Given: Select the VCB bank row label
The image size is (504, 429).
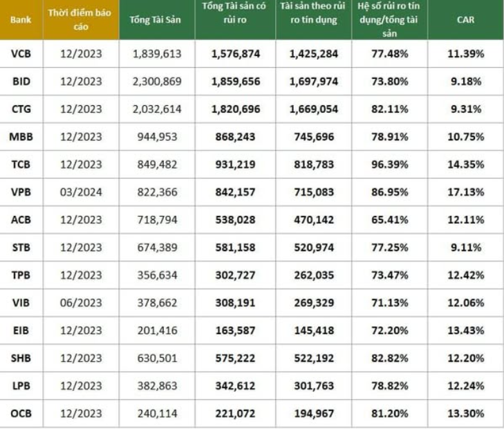Looking at the screenshot, I should [x=20, y=53].
